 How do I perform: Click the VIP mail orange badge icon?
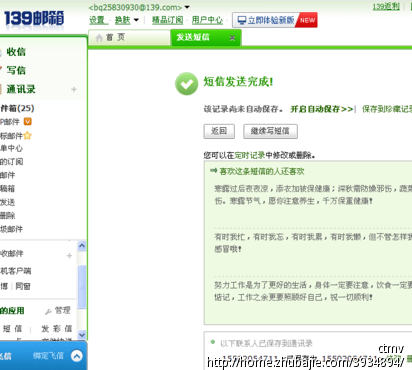pos(28,122)
